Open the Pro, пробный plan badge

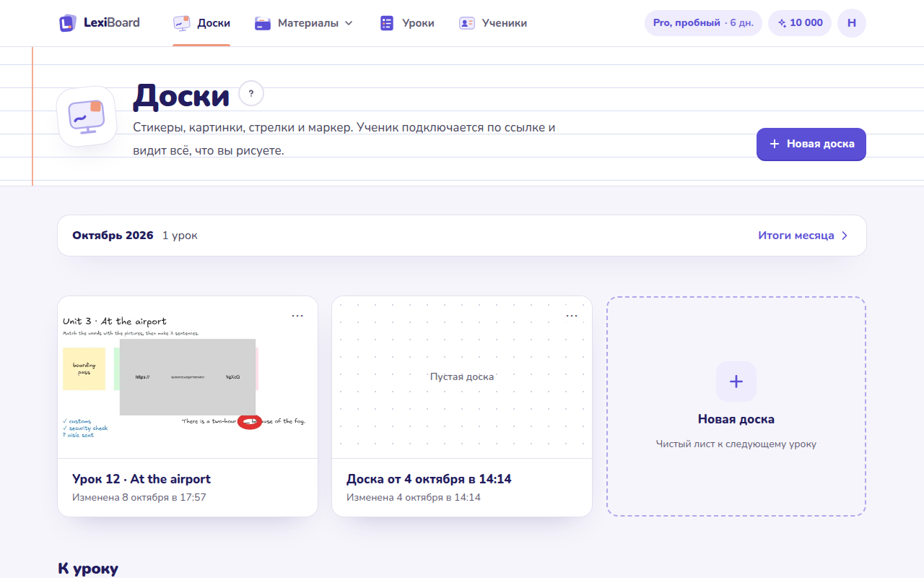coord(703,23)
